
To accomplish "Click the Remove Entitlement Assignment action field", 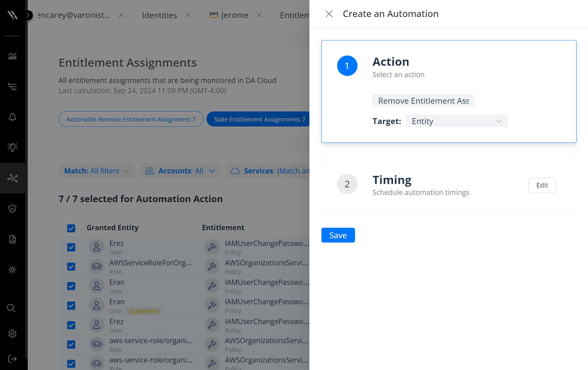I will pyautogui.click(x=423, y=101).
